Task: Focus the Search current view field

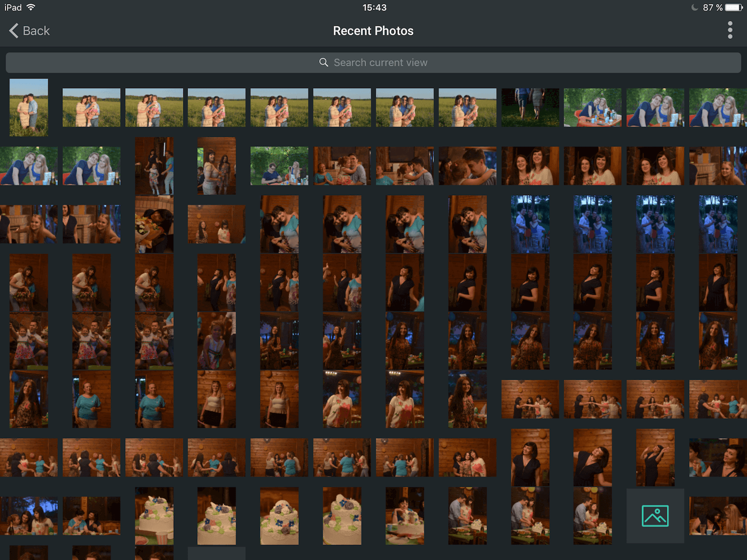Action: [x=373, y=63]
